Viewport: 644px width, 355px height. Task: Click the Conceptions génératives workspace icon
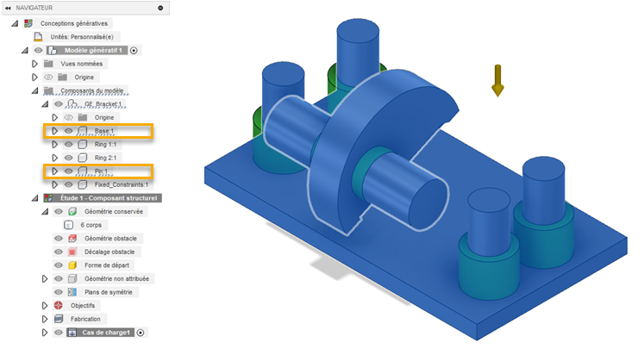coord(28,23)
